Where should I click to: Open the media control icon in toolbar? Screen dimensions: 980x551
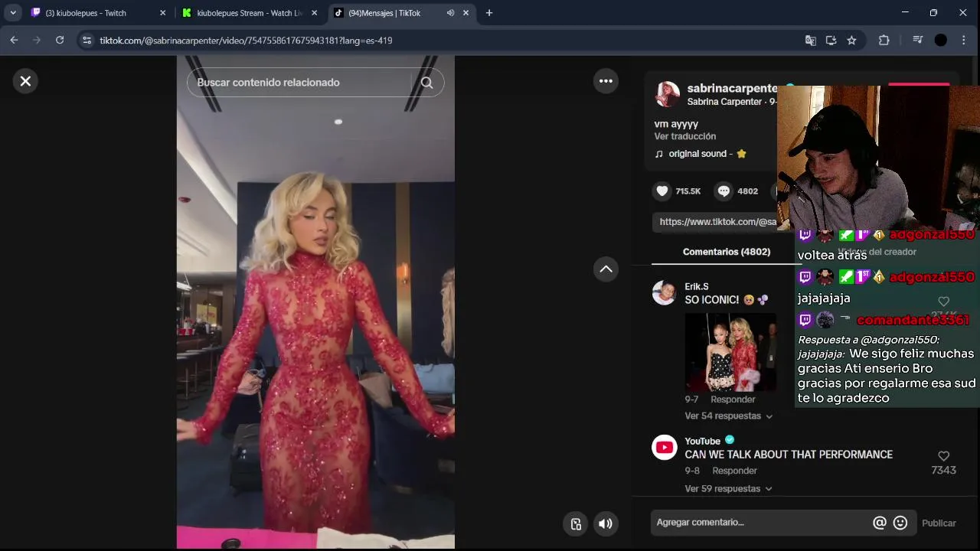click(917, 41)
